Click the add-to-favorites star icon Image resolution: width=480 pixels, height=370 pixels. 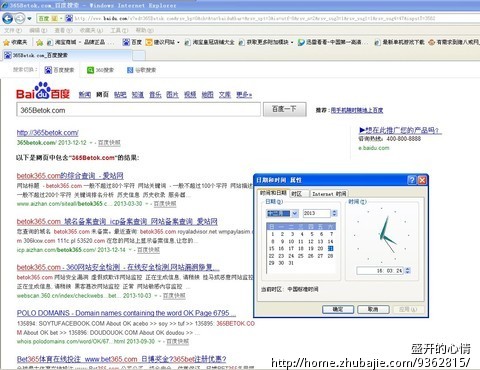point(40,42)
